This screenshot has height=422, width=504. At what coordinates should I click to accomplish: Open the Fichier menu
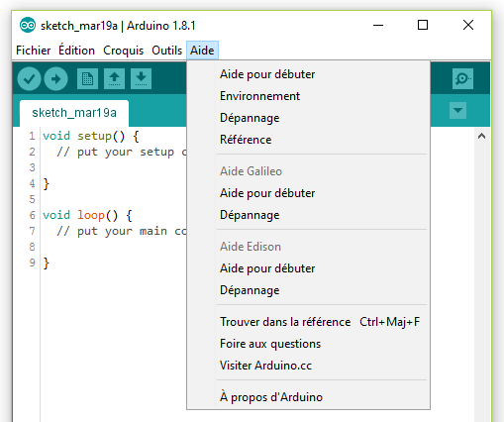point(34,51)
